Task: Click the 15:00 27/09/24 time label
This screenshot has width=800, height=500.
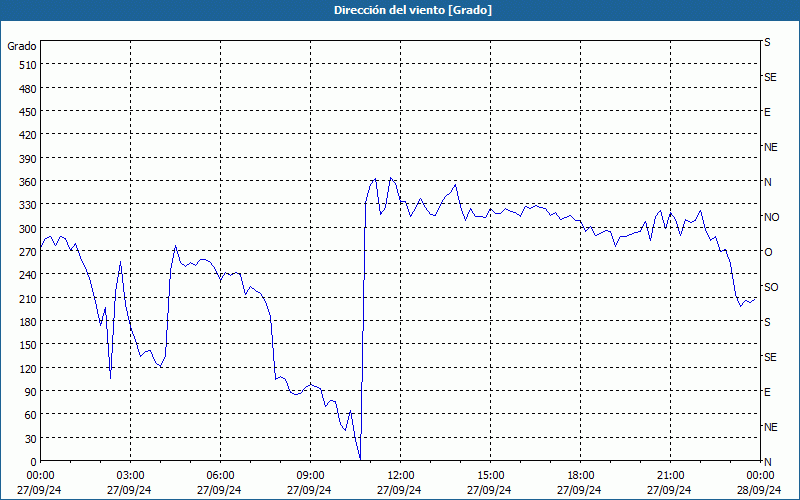Action: [489, 483]
